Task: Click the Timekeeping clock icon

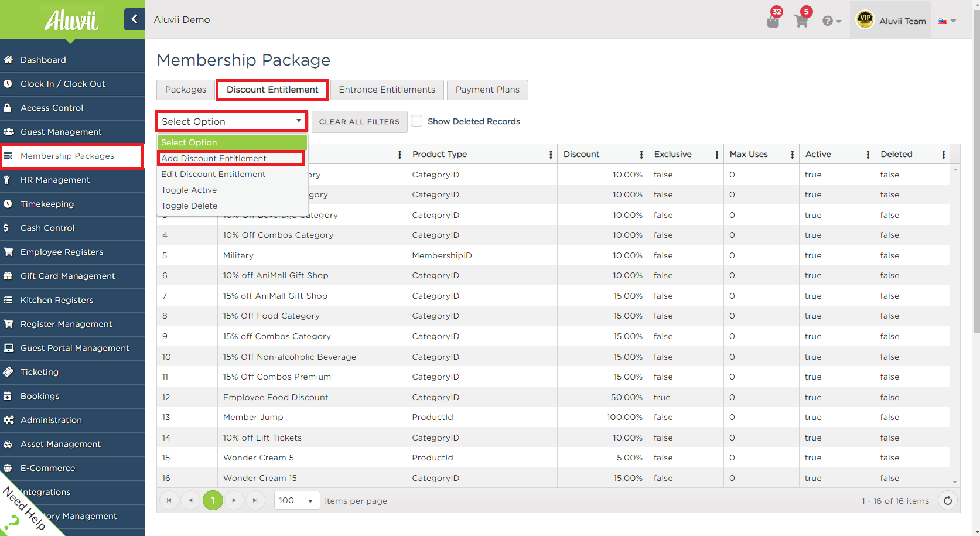Action: point(8,204)
